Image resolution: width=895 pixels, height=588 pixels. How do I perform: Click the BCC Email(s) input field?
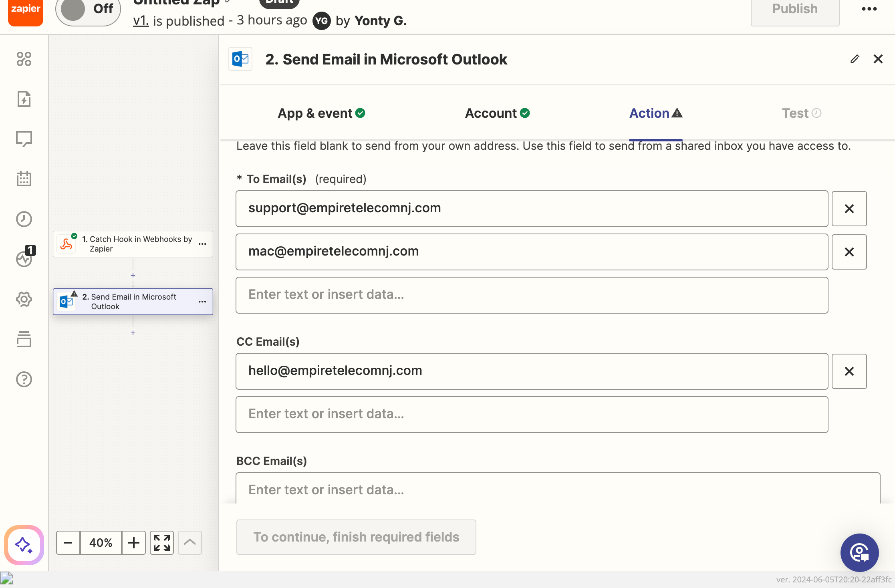558,489
